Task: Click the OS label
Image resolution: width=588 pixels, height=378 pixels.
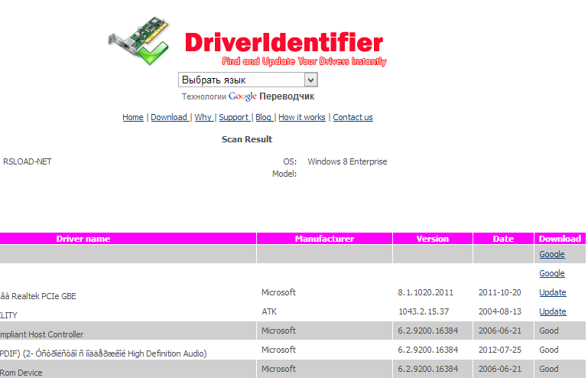Action: coord(290,161)
